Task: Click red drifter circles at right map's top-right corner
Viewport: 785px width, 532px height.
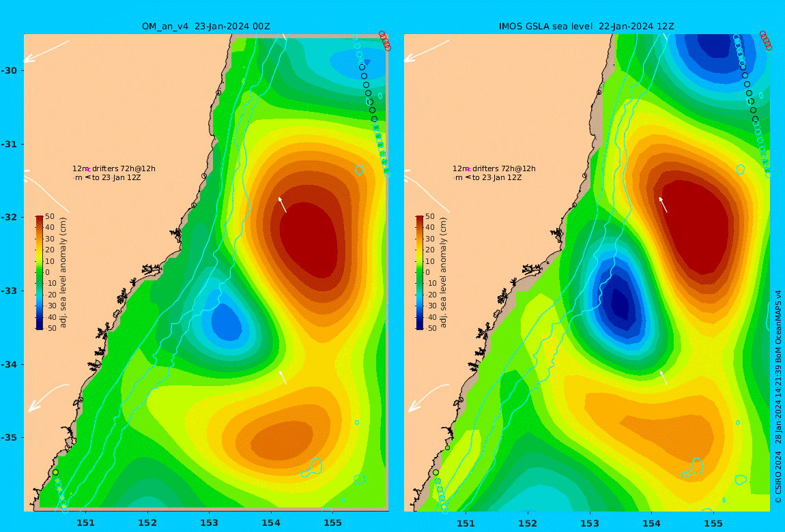Action: point(765,41)
